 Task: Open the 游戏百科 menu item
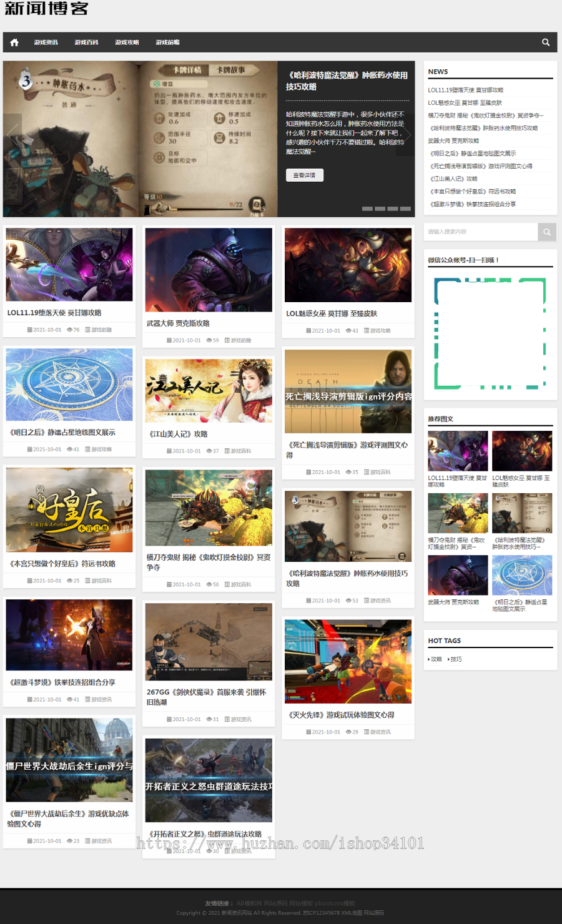coord(87,42)
